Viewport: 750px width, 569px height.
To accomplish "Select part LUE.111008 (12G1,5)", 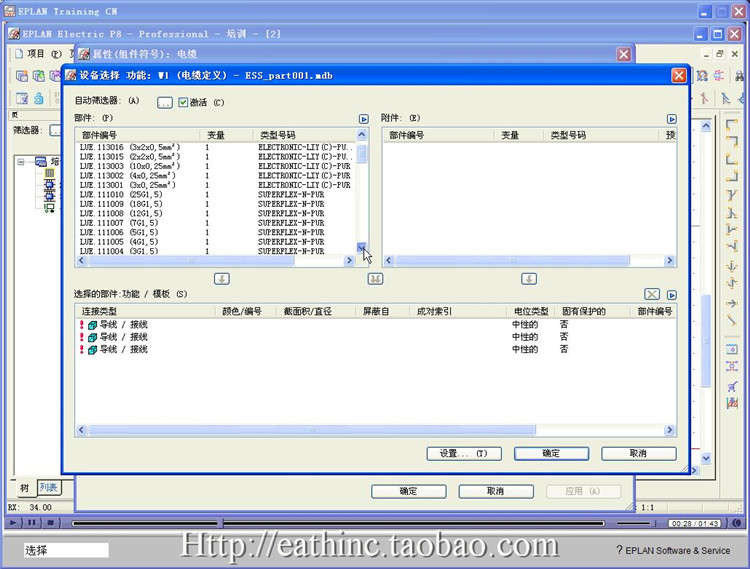I will pos(215,213).
